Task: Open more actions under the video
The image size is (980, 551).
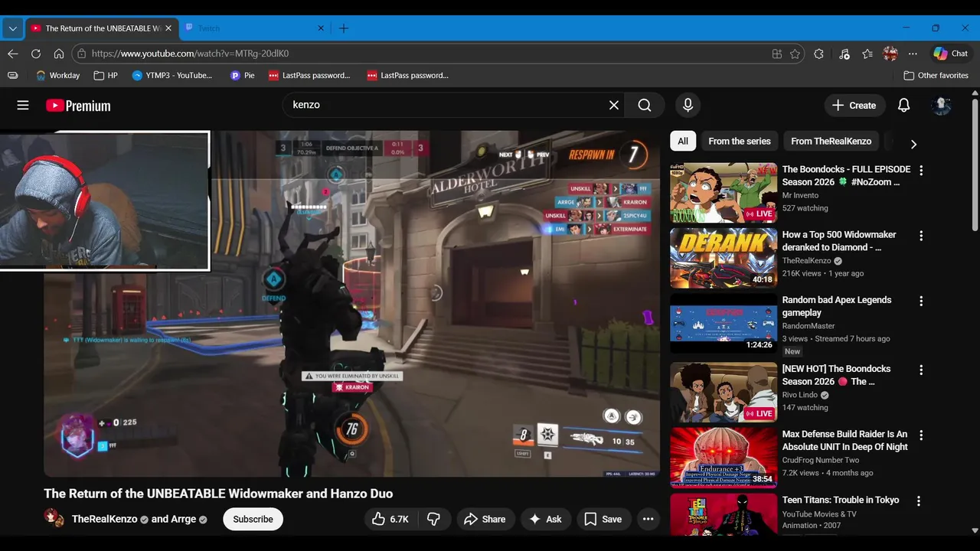Action: (648, 519)
